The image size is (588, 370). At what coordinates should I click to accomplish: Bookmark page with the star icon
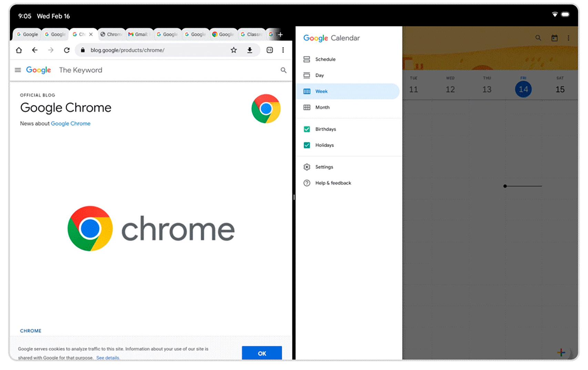234,50
